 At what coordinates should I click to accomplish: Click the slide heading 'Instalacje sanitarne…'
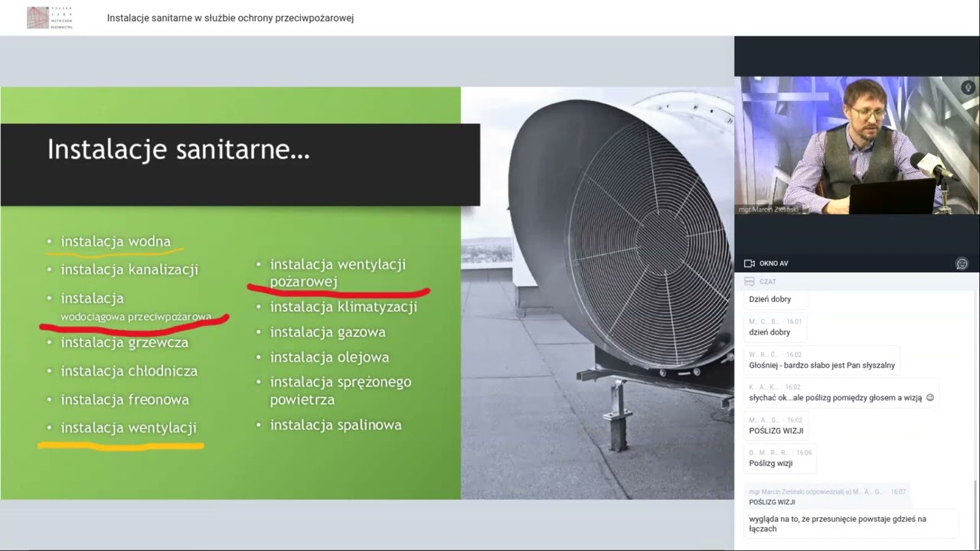click(x=178, y=149)
